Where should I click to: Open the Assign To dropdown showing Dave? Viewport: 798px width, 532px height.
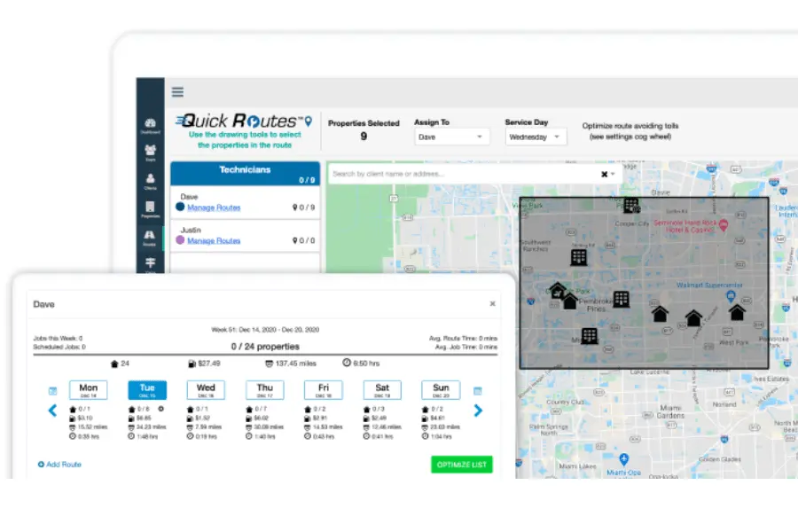click(x=451, y=137)
